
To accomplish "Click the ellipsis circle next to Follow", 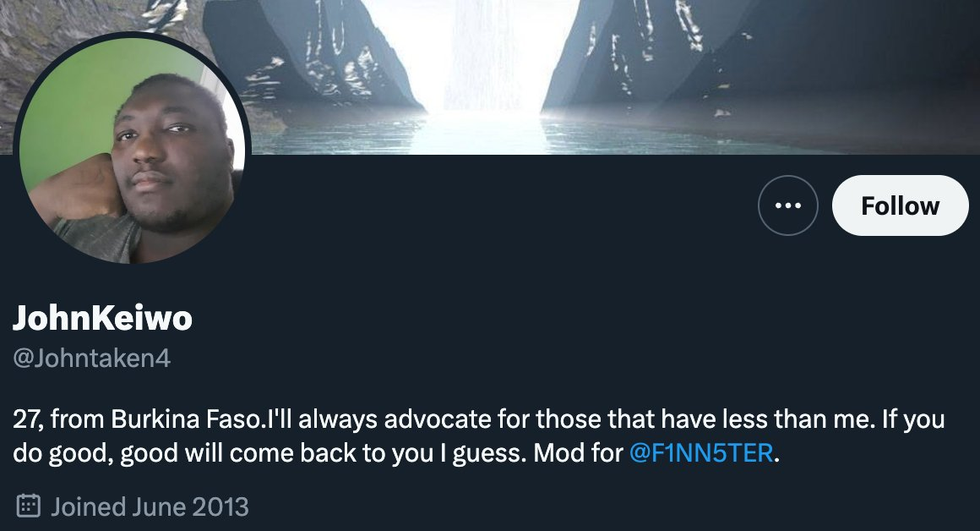I will coord(787,205).
